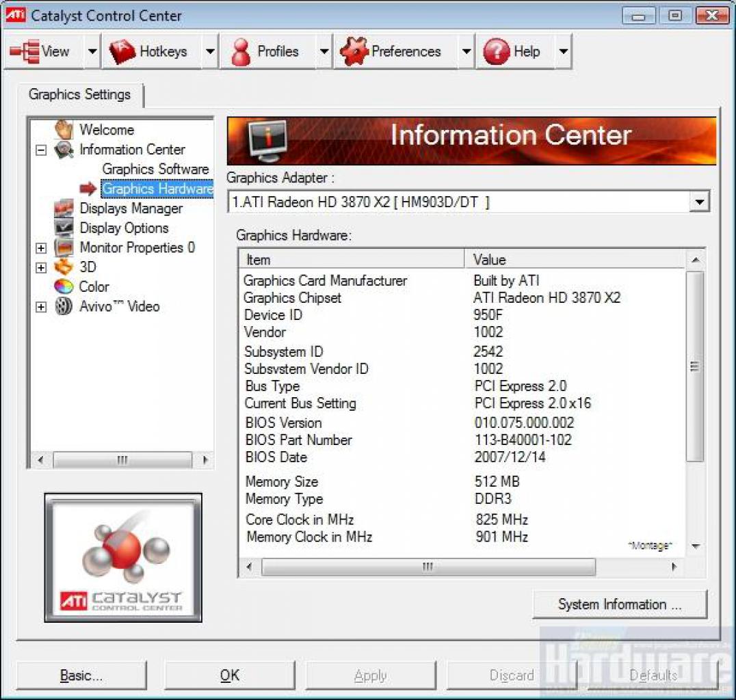Click the Displays Manager icon

coord(64,208)
